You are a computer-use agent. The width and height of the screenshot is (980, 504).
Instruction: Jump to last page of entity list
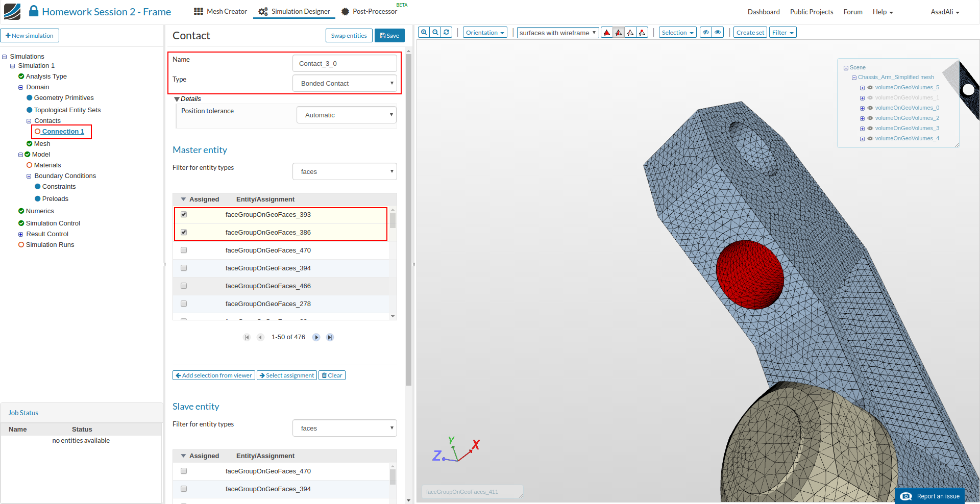click(x=330, y=337)
